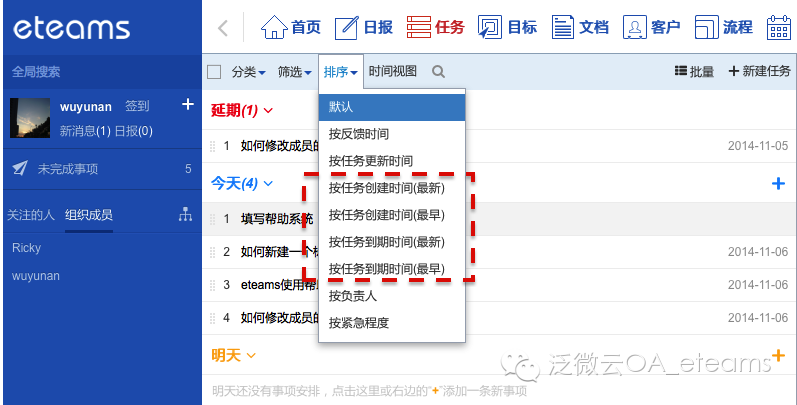
Task: Switch to 关注的人 tab
Action: [x=30, y=215]
